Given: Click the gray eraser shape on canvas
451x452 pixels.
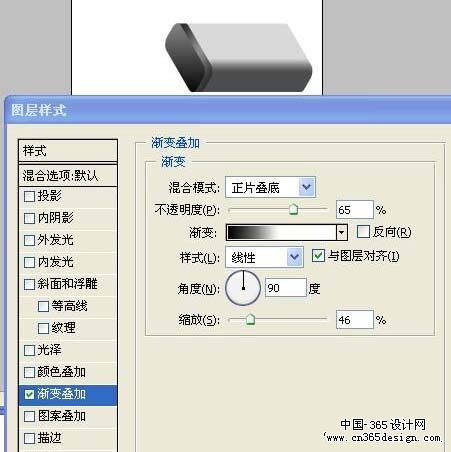Looking at the screenshot, I should coord(238,57).
